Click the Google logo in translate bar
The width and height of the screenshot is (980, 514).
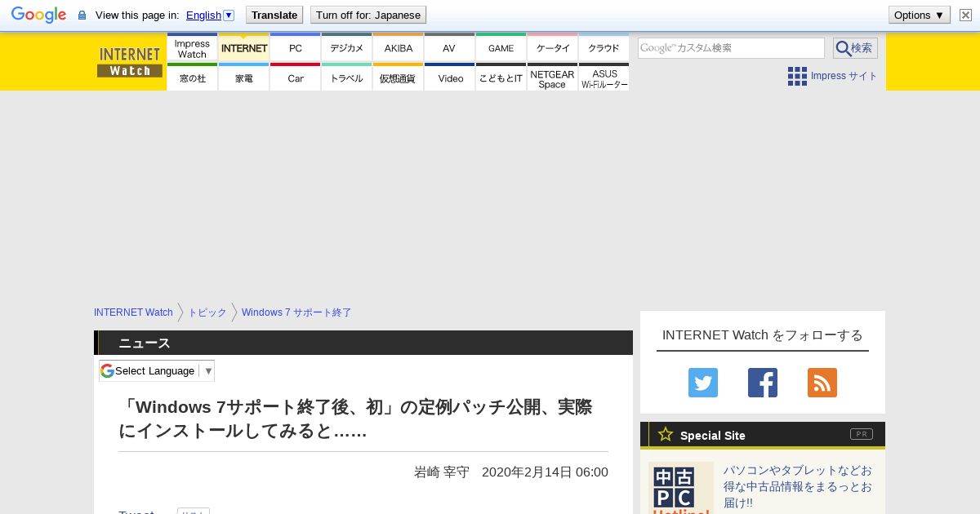pos(38,15)
